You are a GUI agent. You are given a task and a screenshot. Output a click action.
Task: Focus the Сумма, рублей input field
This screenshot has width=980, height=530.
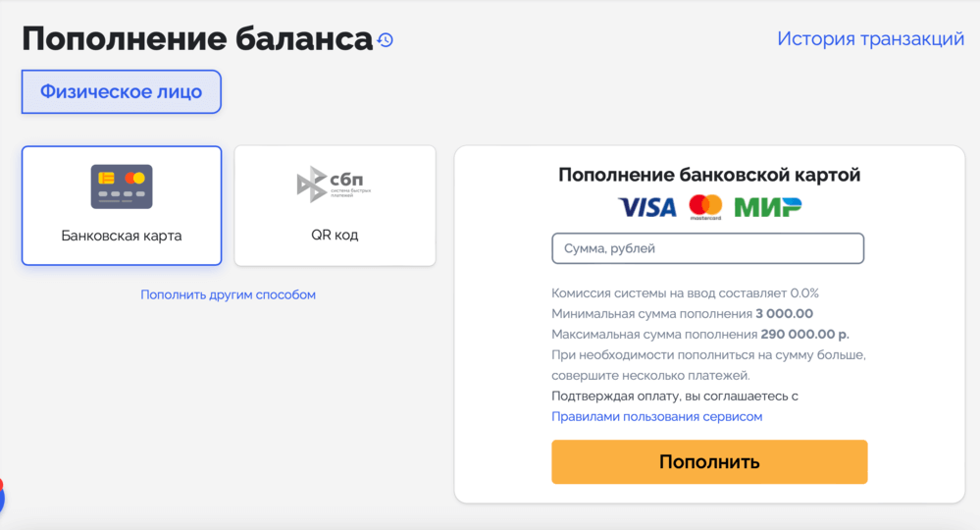707,248
